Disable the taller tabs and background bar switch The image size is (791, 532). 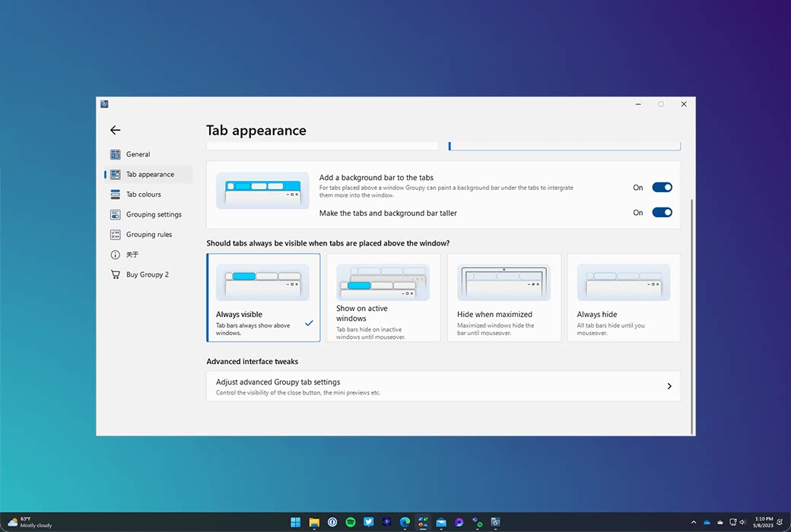tap(662, 213)
